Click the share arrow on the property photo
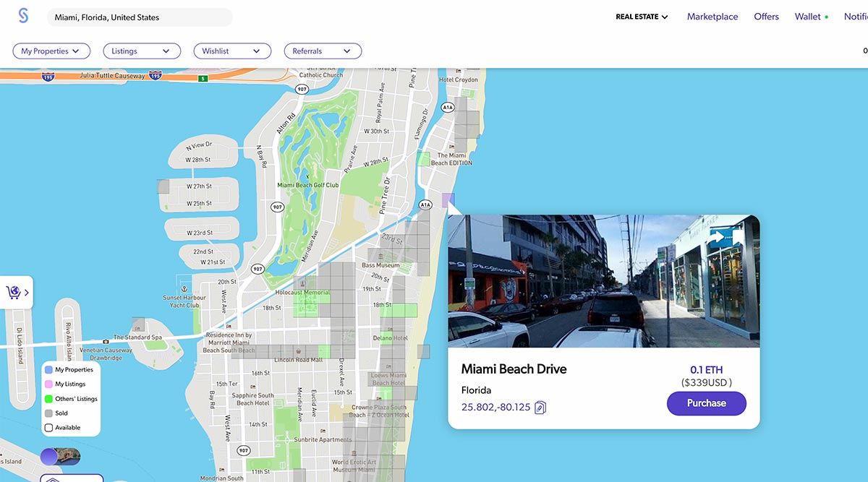 pyautogui.click(x=717, y=236)
